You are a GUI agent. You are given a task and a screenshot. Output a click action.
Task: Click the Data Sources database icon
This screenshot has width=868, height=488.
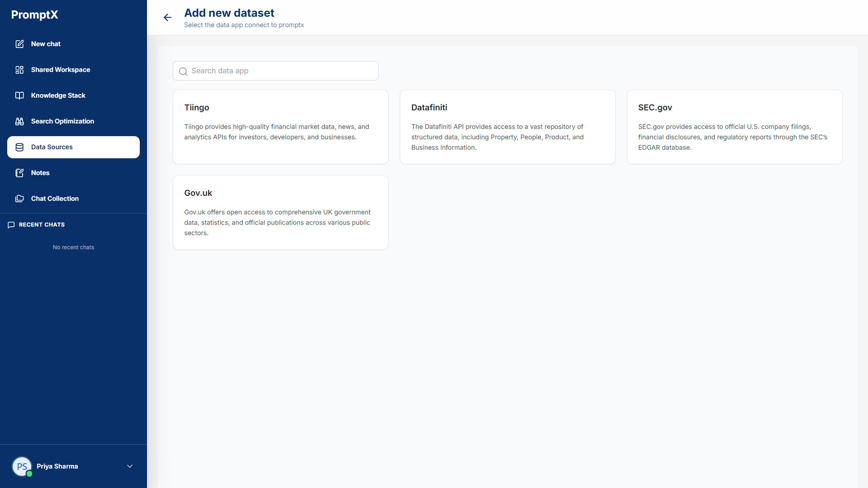[19, 147]
